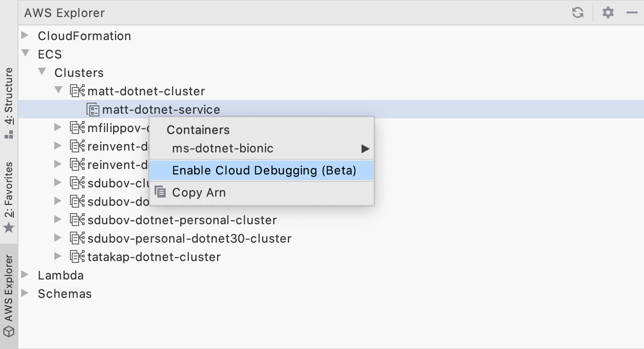Select sdubov-dotnet-personal-cluster in the tree

pos(182,220)
